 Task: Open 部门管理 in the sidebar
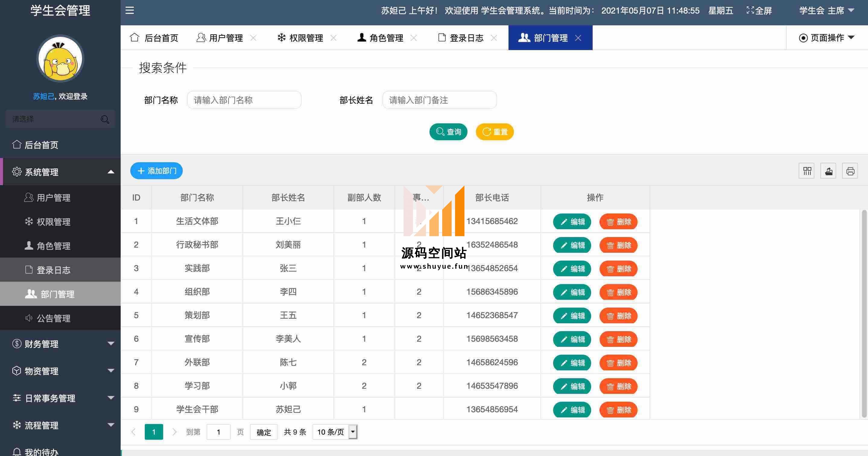click(x=60, y=294)
